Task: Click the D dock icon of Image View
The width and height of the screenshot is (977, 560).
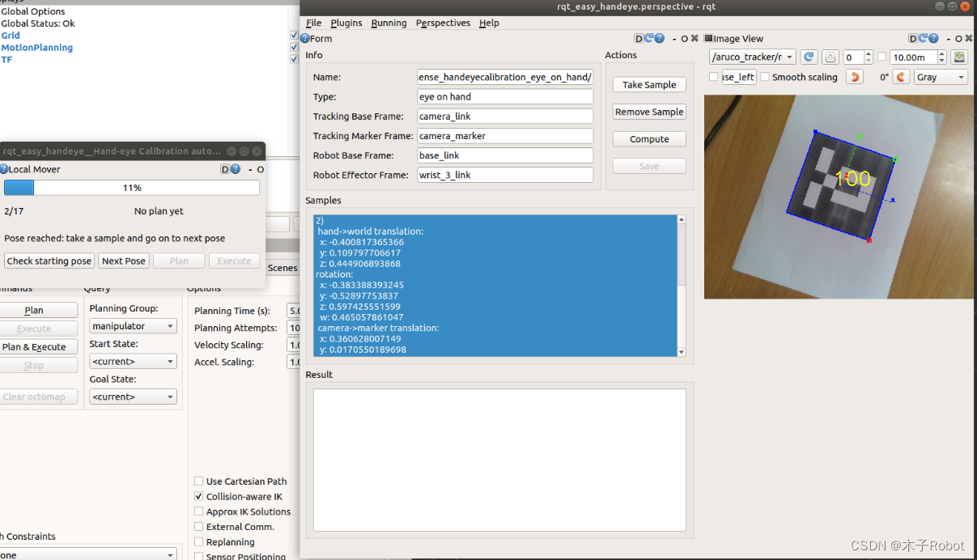Action: pyautogui.click(x=913, y=38)
